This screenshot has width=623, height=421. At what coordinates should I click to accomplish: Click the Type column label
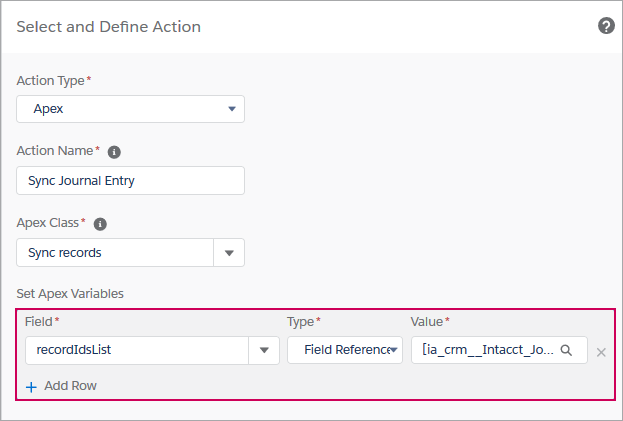pyautogui.click(x=301, y=321)
